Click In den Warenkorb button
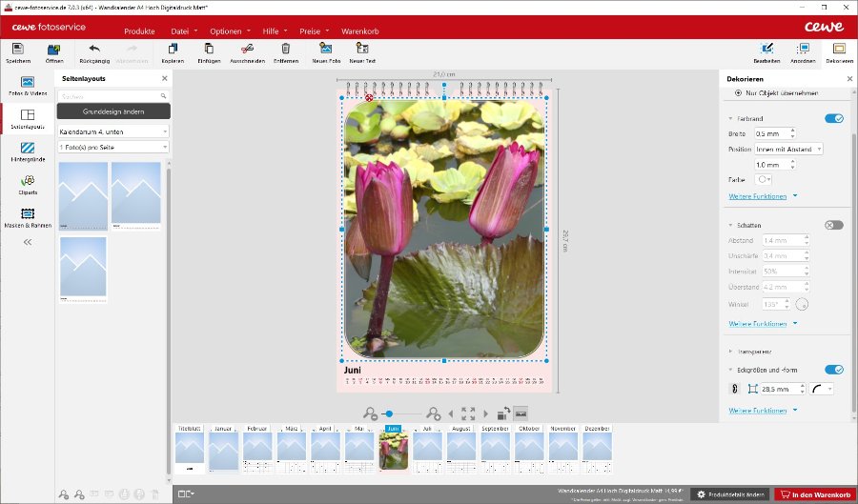The width and height of the screenshot is (858, 504). (x=815, y=494)
